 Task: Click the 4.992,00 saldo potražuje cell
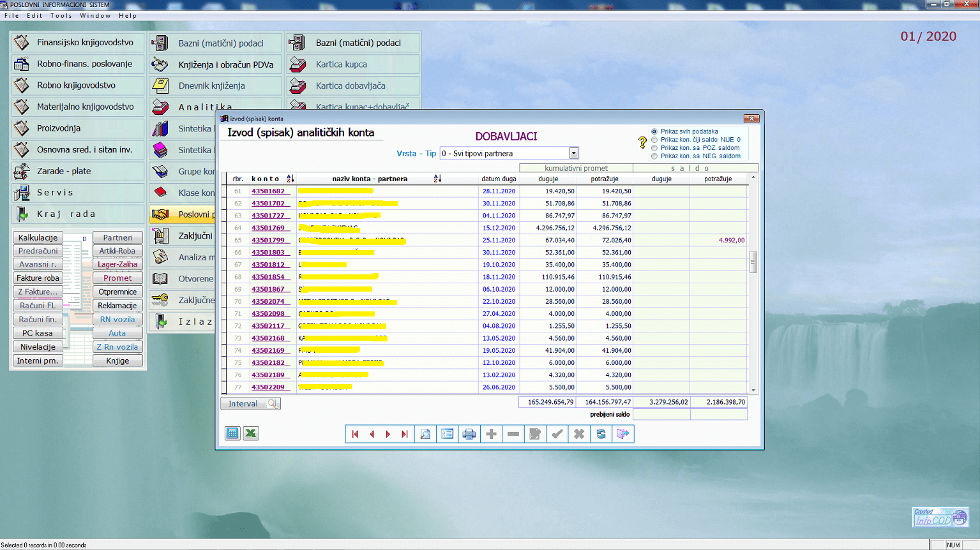718,240
